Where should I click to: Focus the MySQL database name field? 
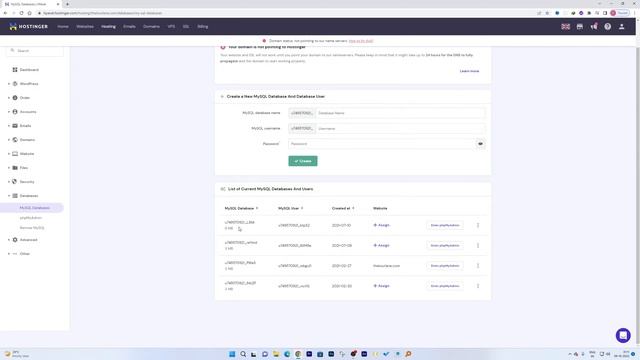pyautogui.click(x=400, y=113)
